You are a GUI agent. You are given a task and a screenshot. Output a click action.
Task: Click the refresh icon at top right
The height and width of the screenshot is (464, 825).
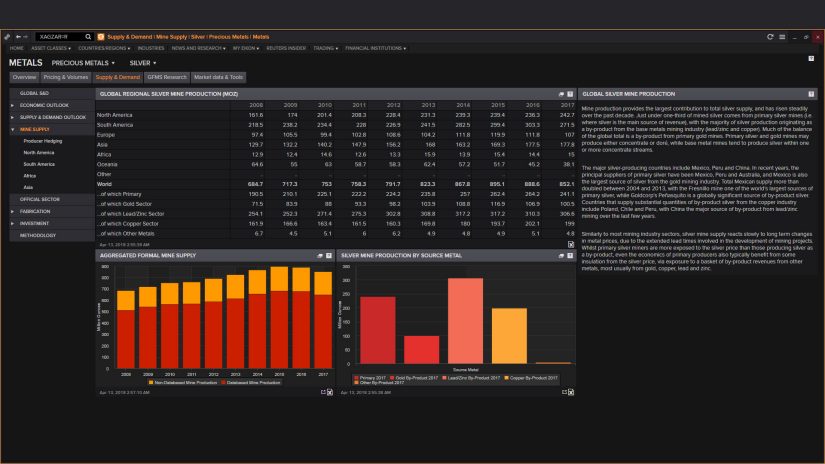tap(770, 37)
